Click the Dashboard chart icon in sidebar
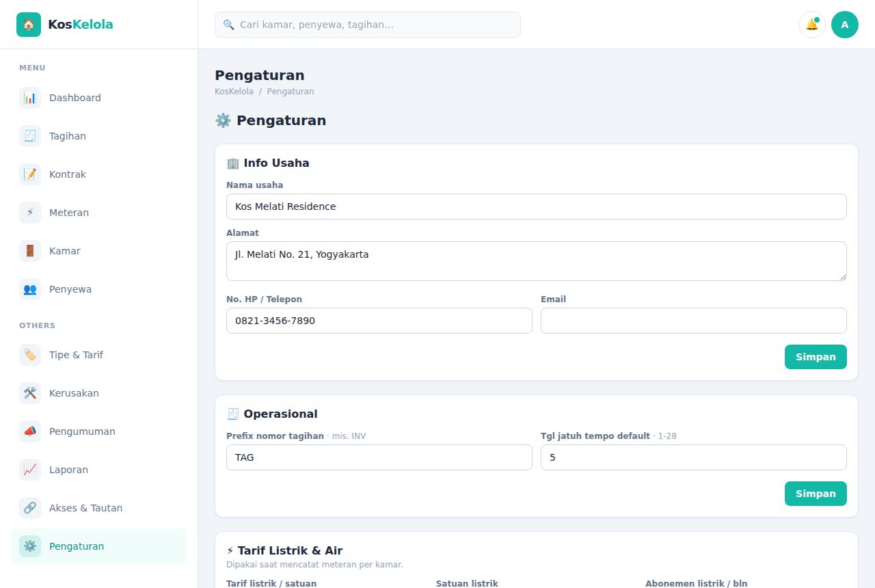875x588 pixels. [x=30, y=98]
